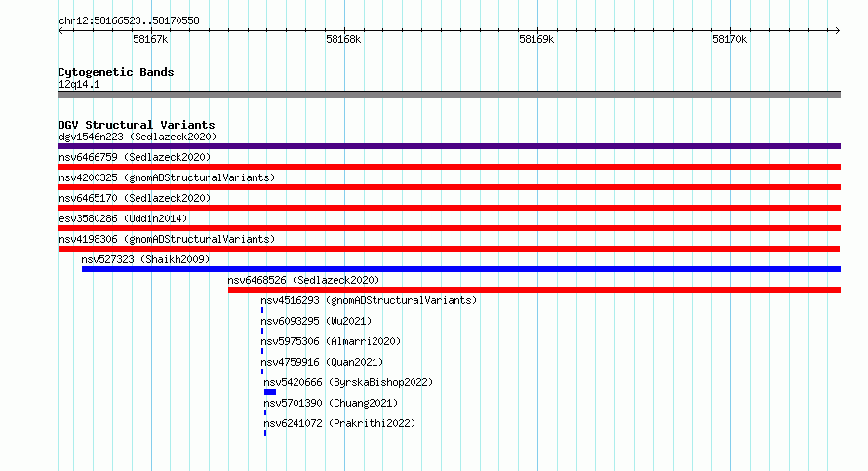868x471 pixels.
Task: Click the gray 12q14.1 cytogenetic band bar
Action: pos(449,95)
